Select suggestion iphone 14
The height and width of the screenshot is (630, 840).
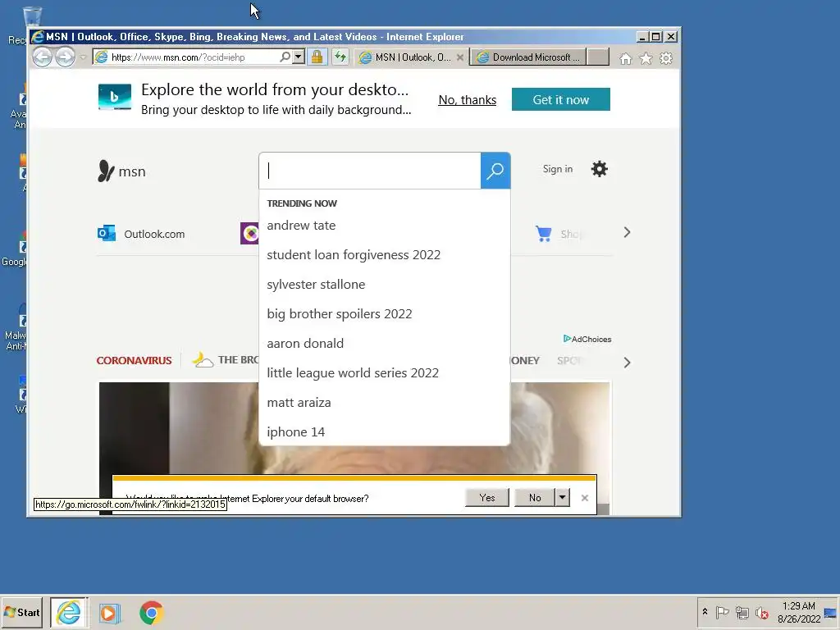(384, 431)
